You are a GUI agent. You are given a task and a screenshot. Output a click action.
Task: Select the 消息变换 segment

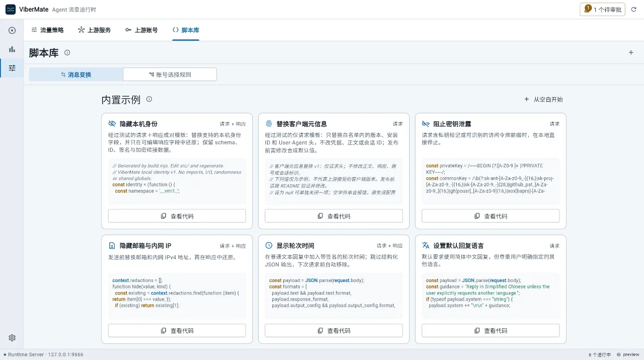[x=76, y=75]
